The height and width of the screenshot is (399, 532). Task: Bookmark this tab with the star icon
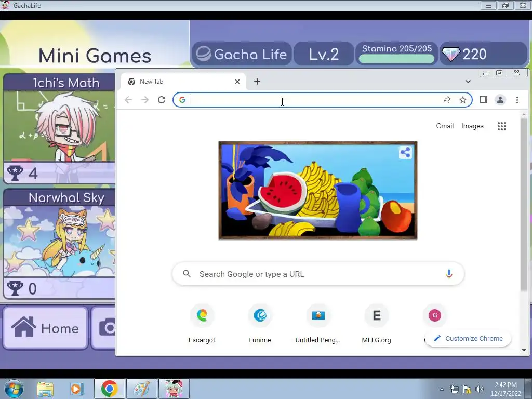tap(463, 100)
